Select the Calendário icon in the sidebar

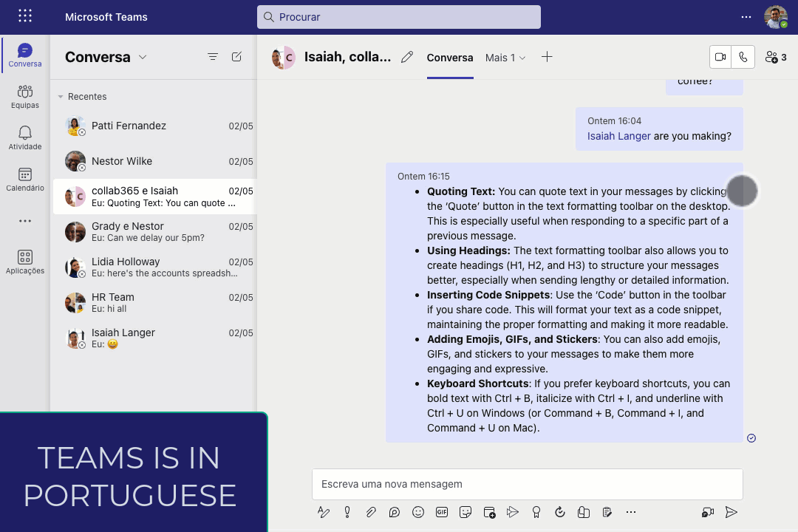24,180
